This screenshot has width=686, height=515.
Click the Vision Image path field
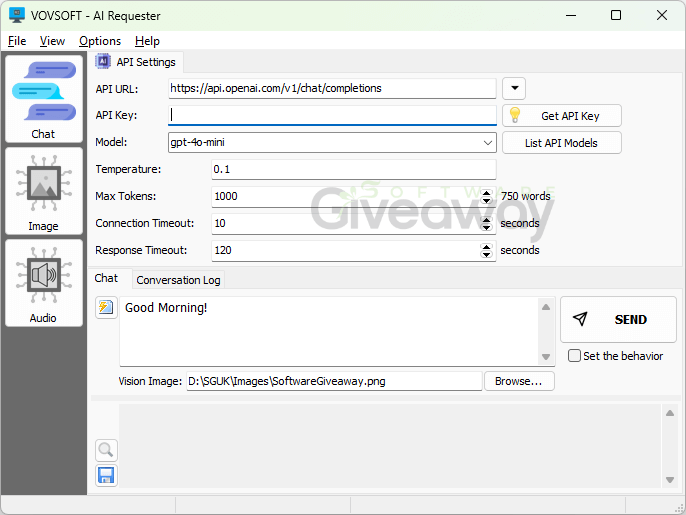pos(334,381)
